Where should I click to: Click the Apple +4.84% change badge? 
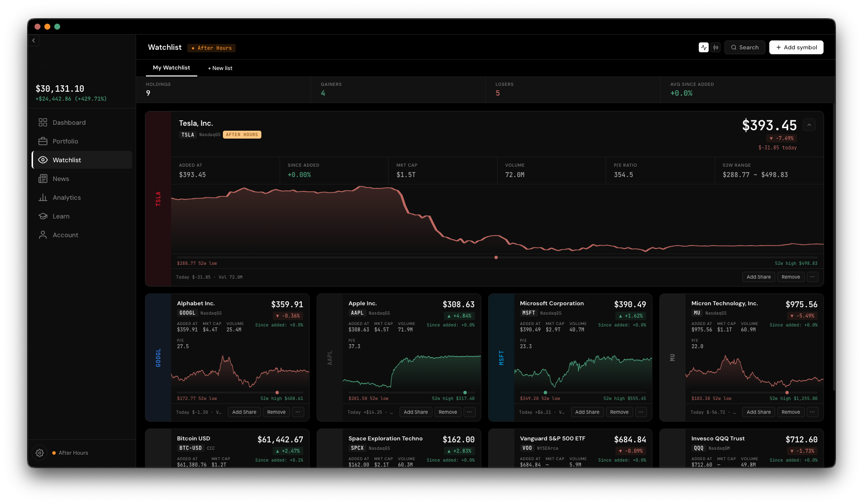tap(459, 316)
